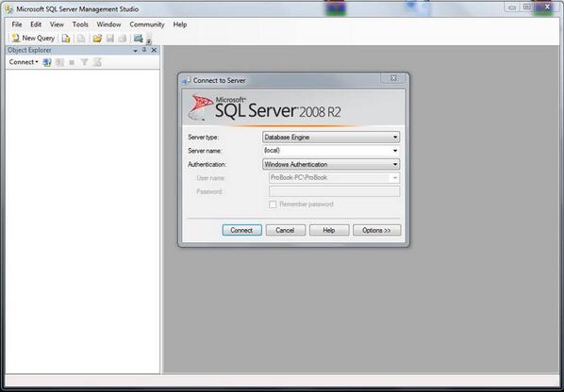The height and width of the screenshot is (392, 564).
Task: Click the Disconnect icon in Object Explorer
Action: 59,62
